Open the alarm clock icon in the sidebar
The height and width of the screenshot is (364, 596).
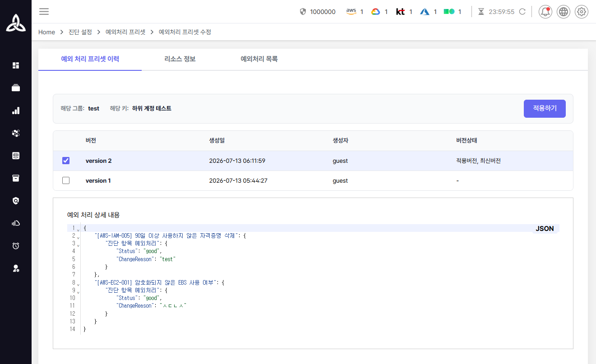tap(16, 246)
